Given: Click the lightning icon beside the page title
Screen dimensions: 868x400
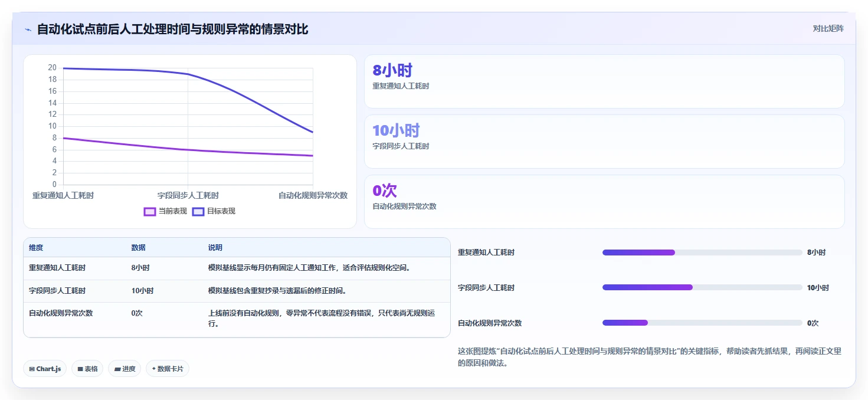Looking at the screenshot, I should pyautogui.click(x=28, y=29).
